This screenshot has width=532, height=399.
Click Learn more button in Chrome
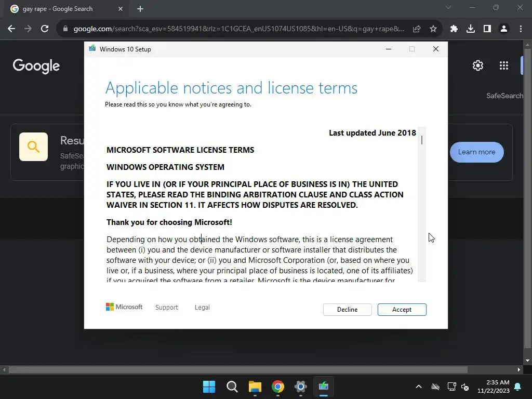(477, 152)
